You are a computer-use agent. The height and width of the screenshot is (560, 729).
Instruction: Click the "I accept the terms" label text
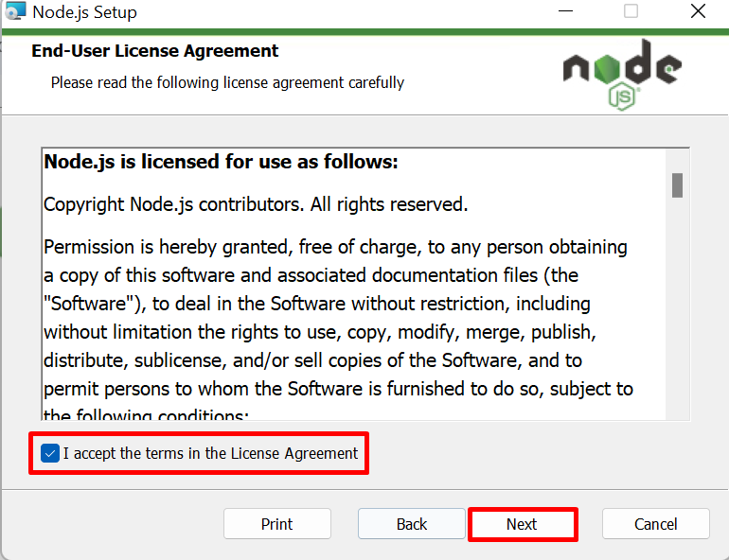coord(210,453)
